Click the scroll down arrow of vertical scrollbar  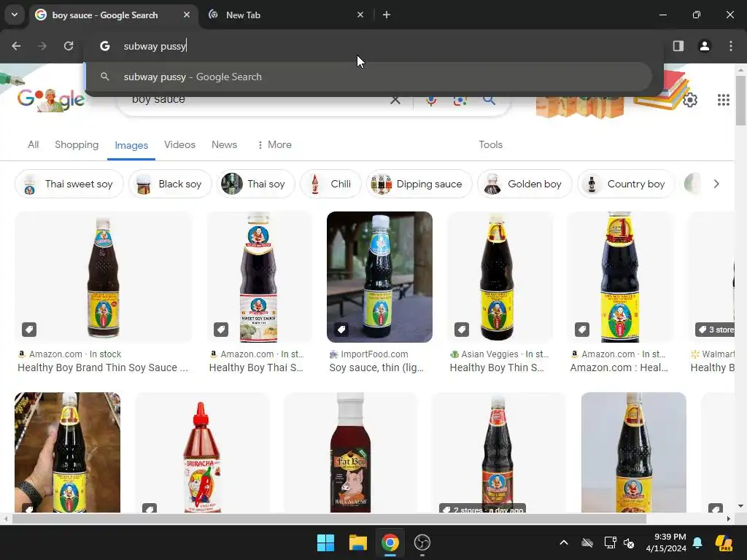pos(740,506)
